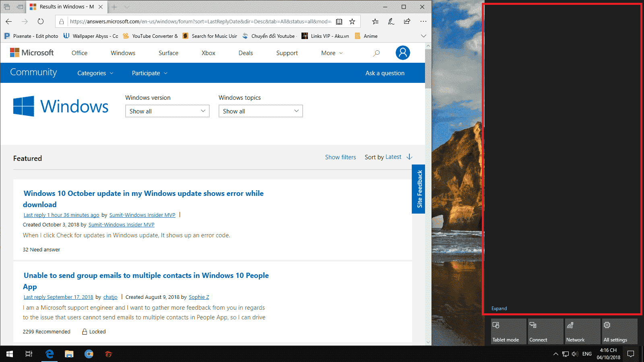Go back to the previous page in Edge
This screenshot has width=644, height=362.
pos(9,21)
